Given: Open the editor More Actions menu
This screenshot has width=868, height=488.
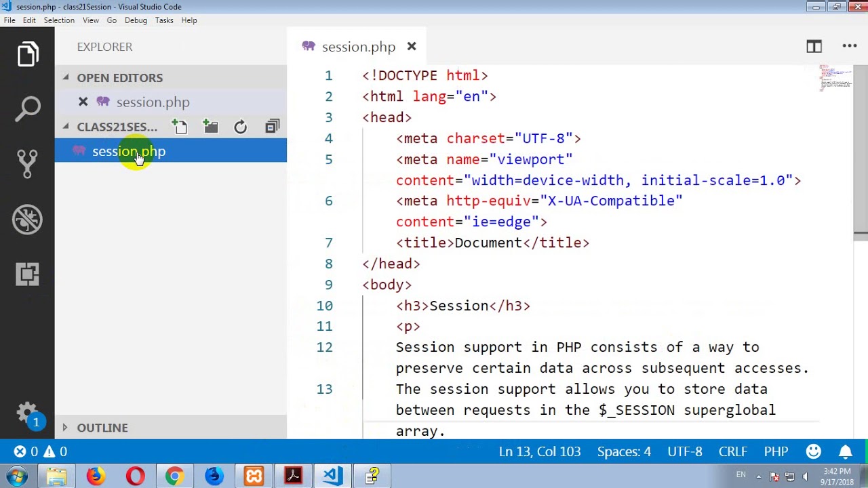Looking at the screenshot, I should click(x=850, y=46).
